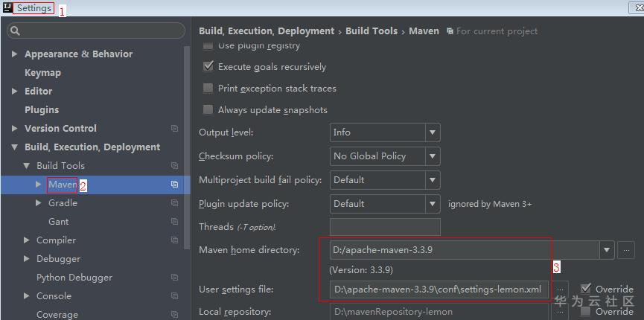Screen dimensions: 644x320
Task: Click the project-level icon beside Version Control
Action: click(x=174, y=129)
